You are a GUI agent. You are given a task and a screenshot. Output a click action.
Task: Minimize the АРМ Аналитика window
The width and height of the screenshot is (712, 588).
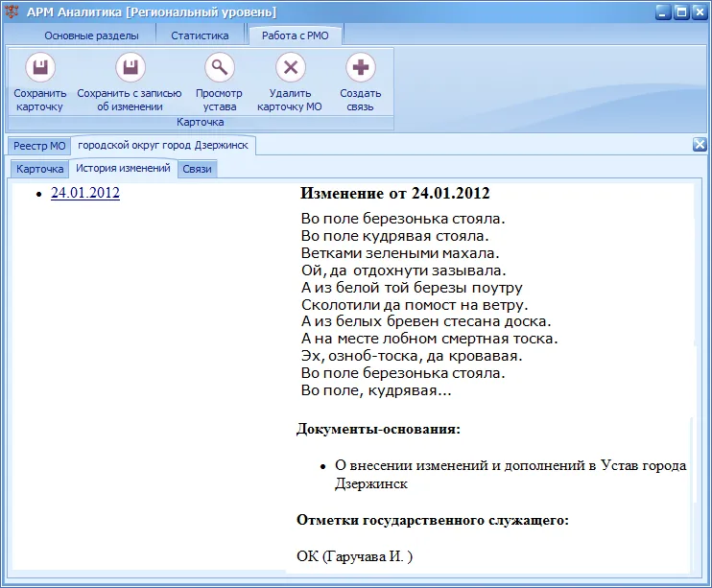click(662, 12)
